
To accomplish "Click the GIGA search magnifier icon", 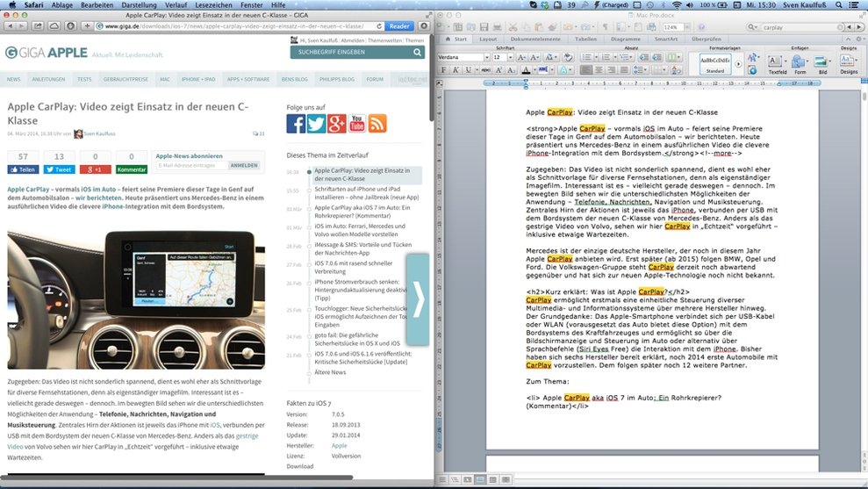I will (418, 52).
